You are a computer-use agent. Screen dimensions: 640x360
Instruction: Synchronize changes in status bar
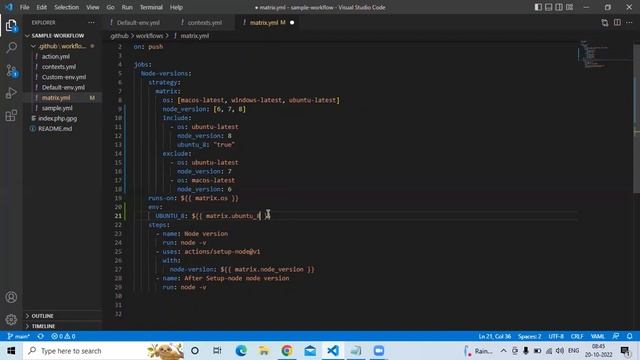point(40,336)
